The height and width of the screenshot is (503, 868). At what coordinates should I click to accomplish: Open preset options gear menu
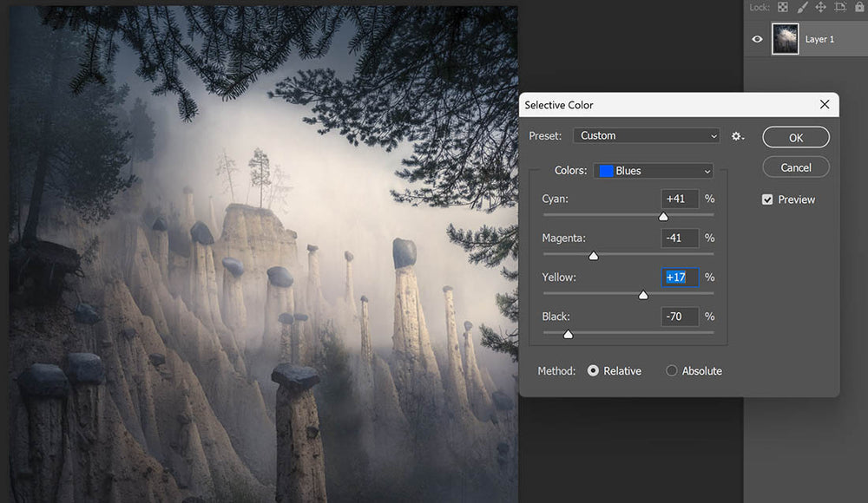tap(737, 136)
